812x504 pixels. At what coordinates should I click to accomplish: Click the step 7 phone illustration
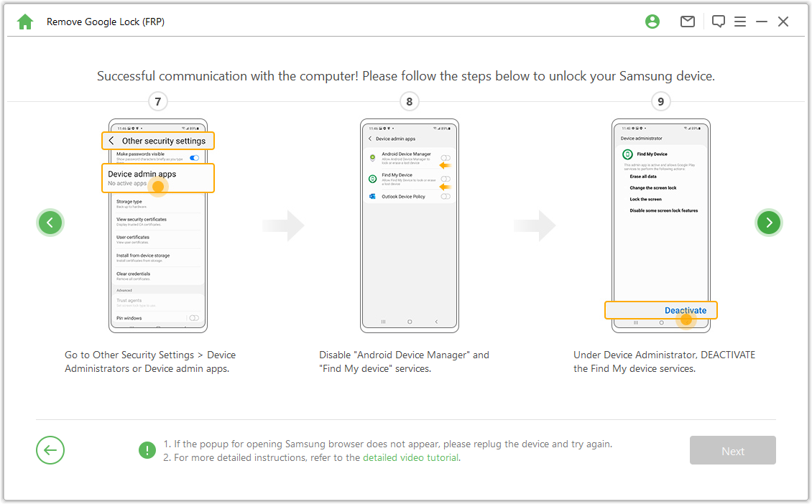[158, 225]
